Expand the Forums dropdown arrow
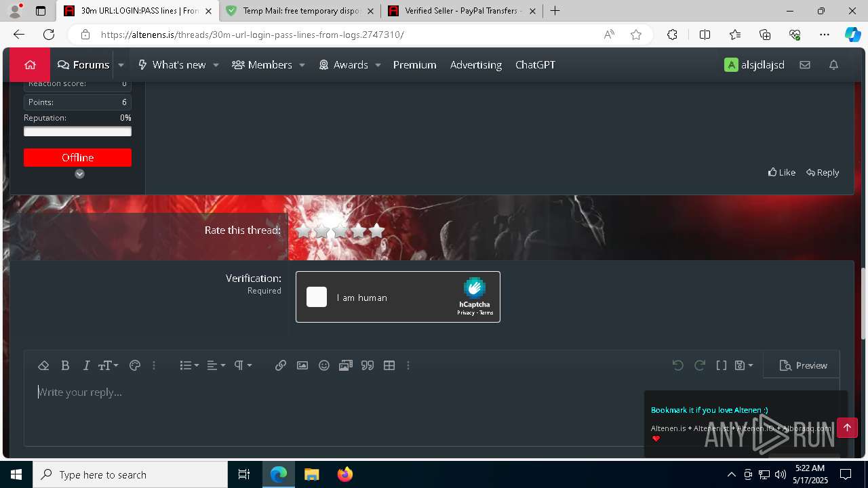Viewport: 868px width, 488px height. pos(121,65)
